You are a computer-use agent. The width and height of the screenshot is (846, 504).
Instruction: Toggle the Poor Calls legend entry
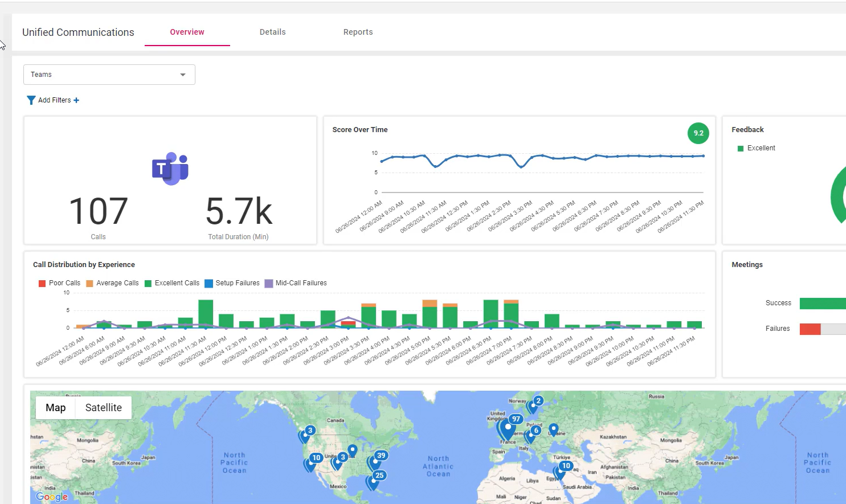tap(59, 283)
